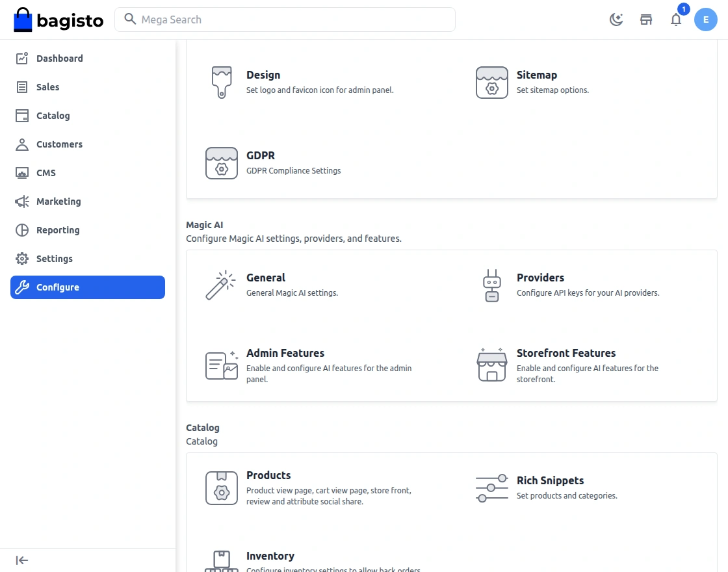Image resolution: width=728 pixels, height=572 pixels.
Task: Open the Customers section
Action: pyautogui.click(x=59, y=144)
